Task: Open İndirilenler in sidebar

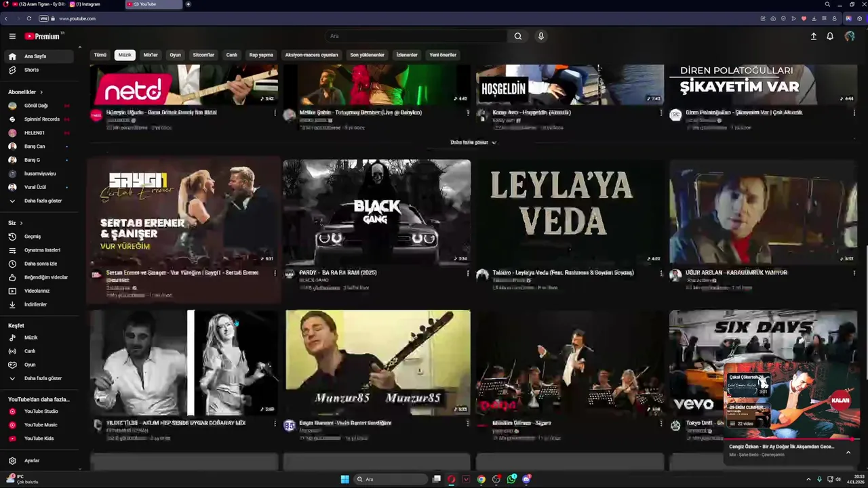Action: point(39,305)
